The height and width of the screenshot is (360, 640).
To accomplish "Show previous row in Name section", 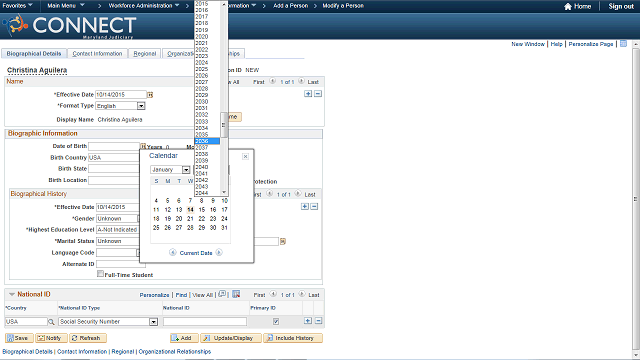I will (273, 81).
